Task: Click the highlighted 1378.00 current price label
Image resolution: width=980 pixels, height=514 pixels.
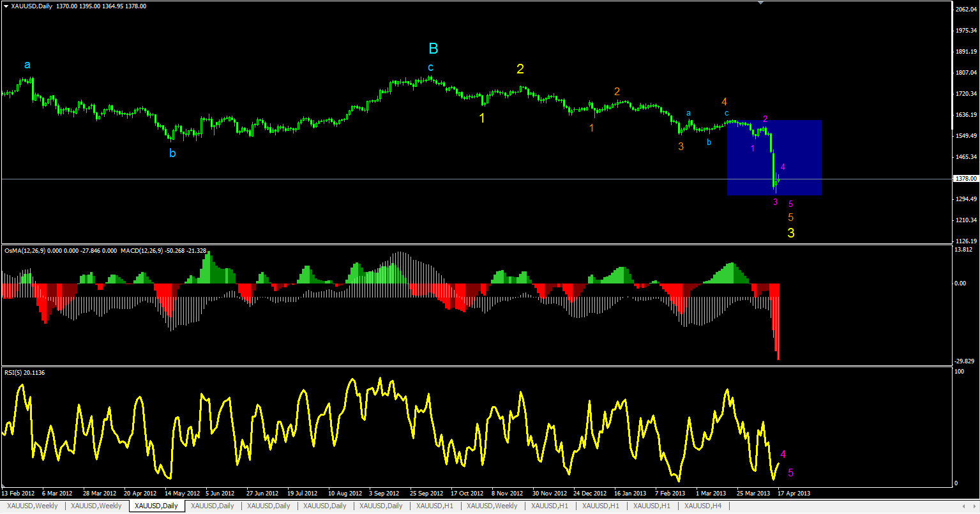Action: click(965, 179)
